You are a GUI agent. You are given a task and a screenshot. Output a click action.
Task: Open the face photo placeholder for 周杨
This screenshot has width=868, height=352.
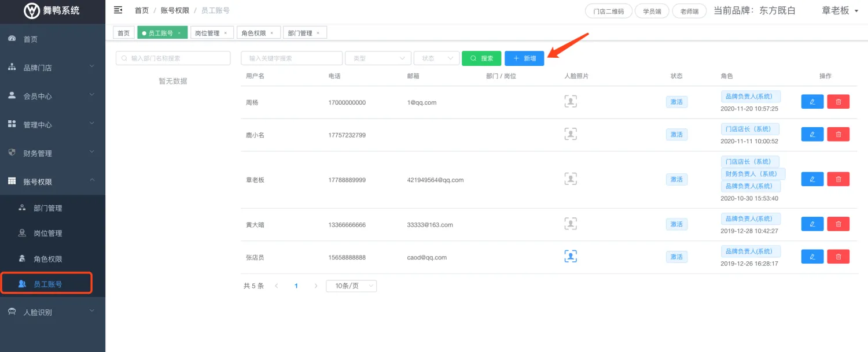point(571,102)
